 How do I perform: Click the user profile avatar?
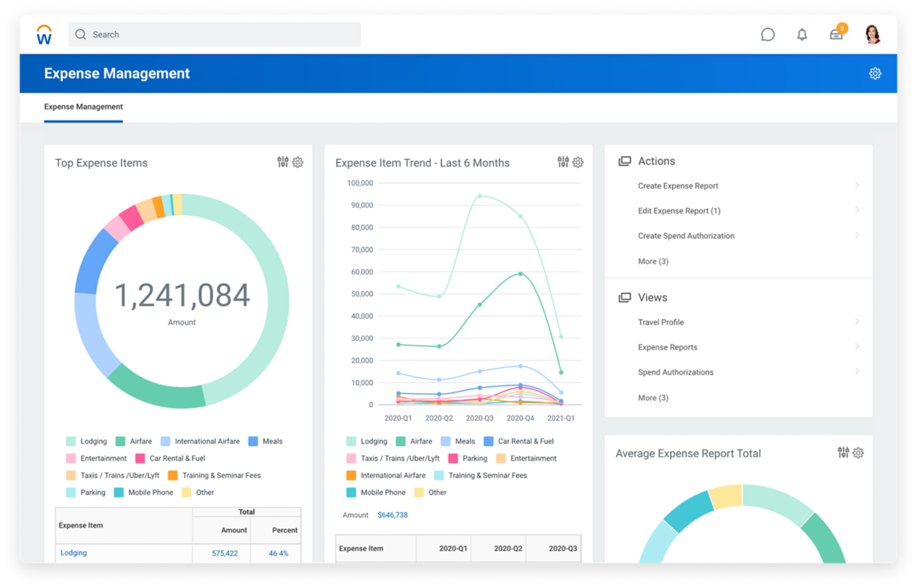pos(872,34)
